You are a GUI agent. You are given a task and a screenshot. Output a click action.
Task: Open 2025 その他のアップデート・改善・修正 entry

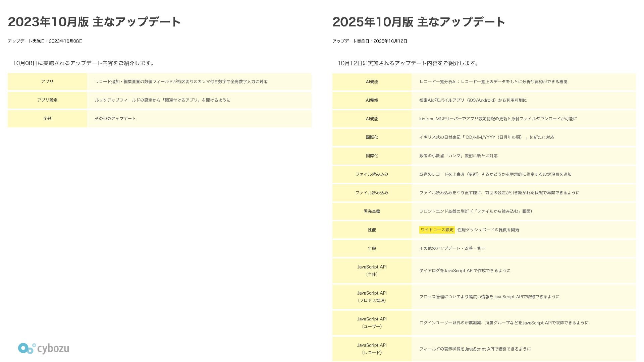pyautogui.click(x=452, y=248)
